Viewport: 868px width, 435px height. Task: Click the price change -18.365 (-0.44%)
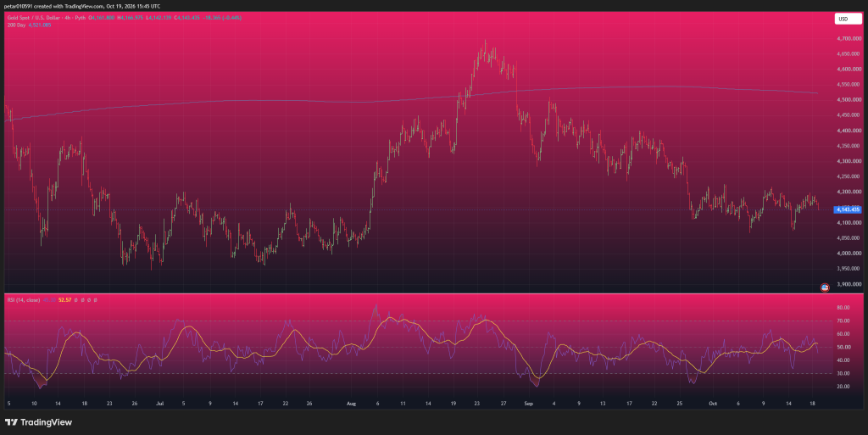(223, 18)
